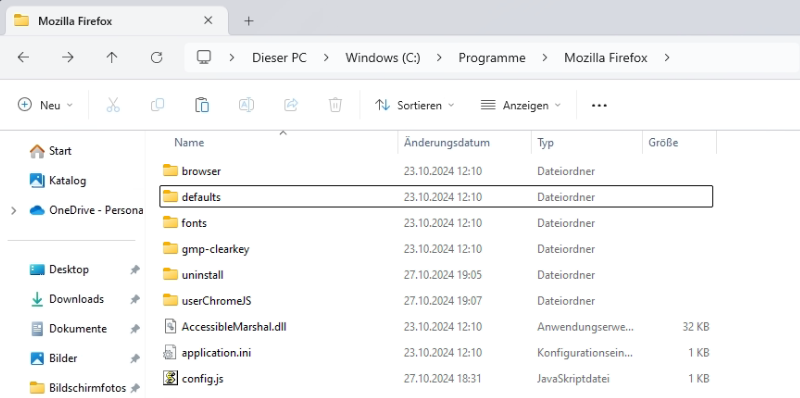Expand chevron after Dieser PC in breadcrumb
Image resolution: width=800 pixels, height=398 pixels.
pos(326,58)
